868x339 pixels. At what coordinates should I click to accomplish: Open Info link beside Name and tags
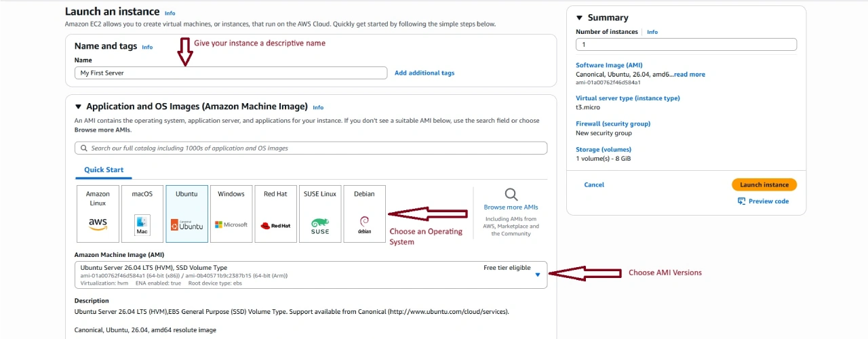[147, 47]
